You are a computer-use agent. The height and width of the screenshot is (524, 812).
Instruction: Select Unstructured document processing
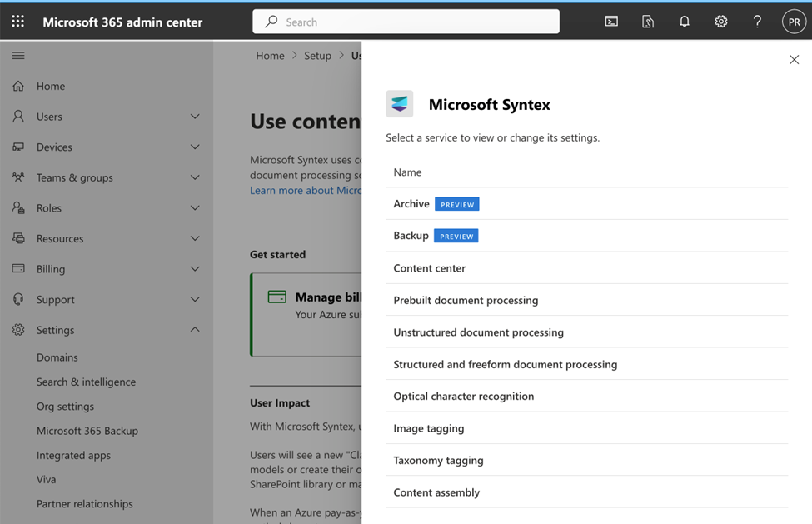587,332
